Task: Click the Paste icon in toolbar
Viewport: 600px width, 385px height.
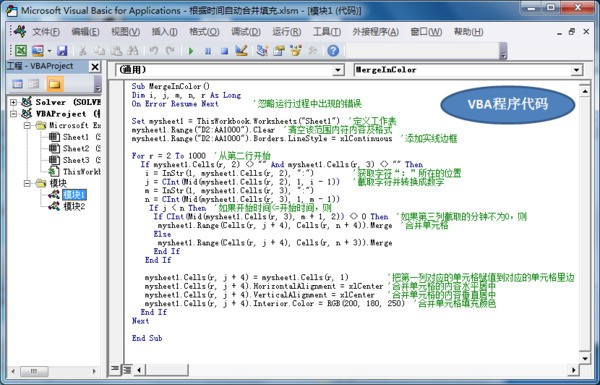Action: click(116, 51)
